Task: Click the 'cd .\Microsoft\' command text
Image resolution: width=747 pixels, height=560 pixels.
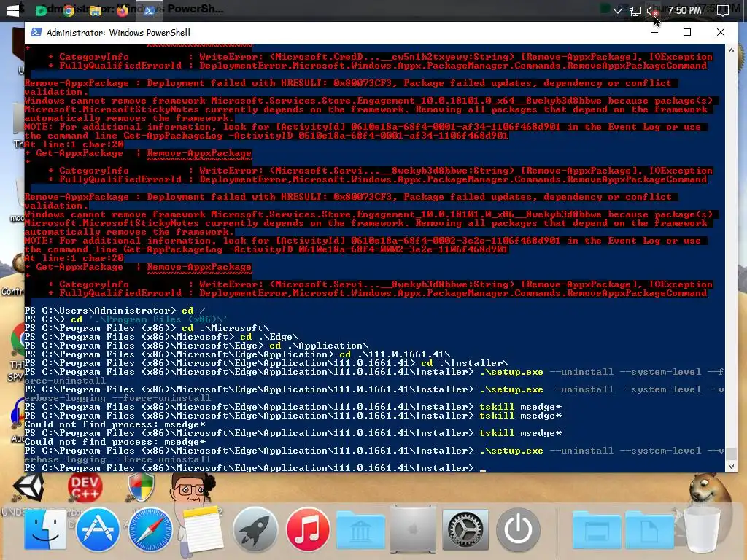Action: coord(226,328)
